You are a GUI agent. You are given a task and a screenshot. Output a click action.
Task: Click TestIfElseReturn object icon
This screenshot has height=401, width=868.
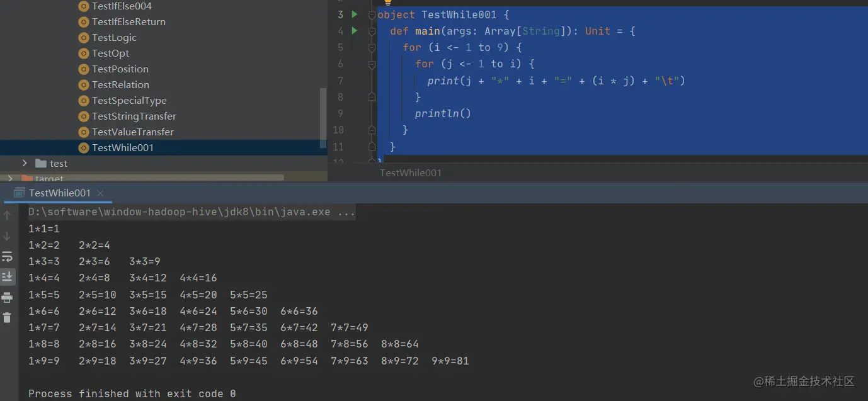click(x=84, y=22)
